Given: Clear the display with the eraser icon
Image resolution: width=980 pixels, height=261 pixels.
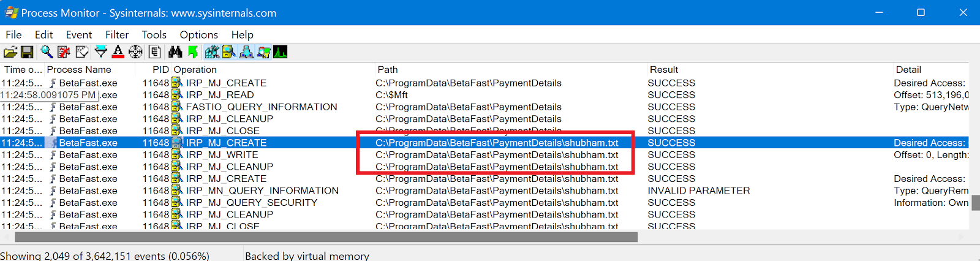Looking at the screenshot, I should (x=81, y=52).
